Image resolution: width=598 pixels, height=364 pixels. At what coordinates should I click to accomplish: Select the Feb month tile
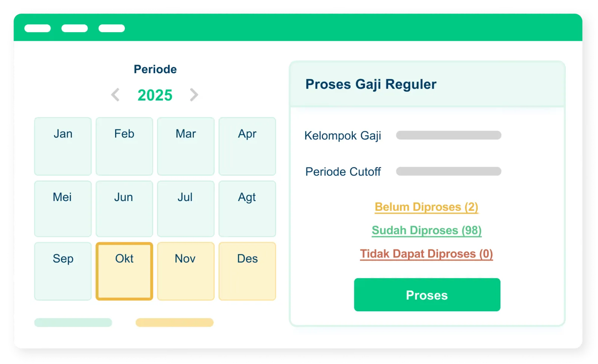(x=124, y=146)
